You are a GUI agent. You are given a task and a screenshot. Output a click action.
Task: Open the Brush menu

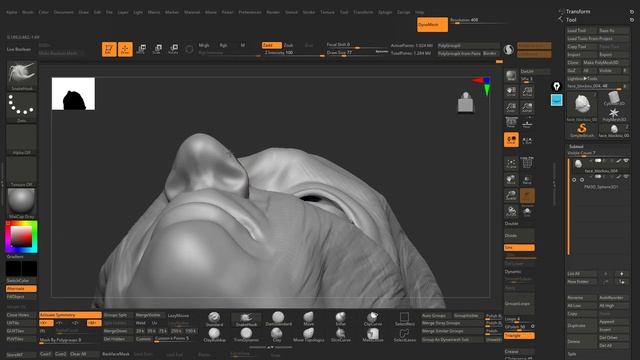coord(28,12)
